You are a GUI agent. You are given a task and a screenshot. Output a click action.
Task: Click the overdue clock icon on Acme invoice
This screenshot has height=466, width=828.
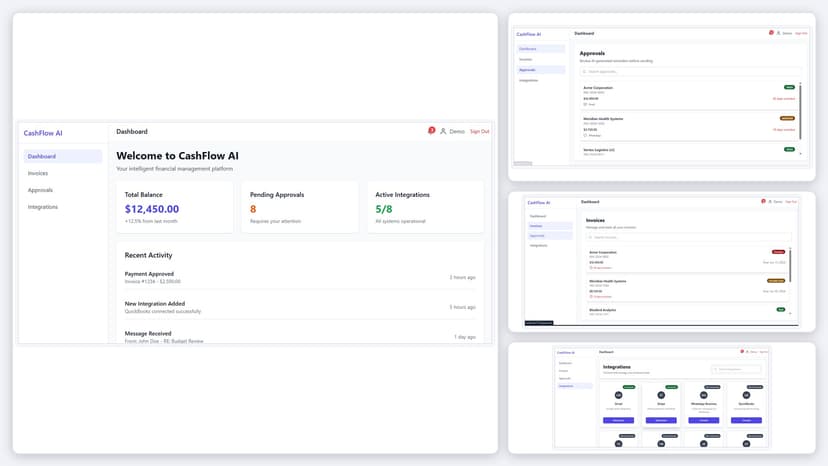591,267
